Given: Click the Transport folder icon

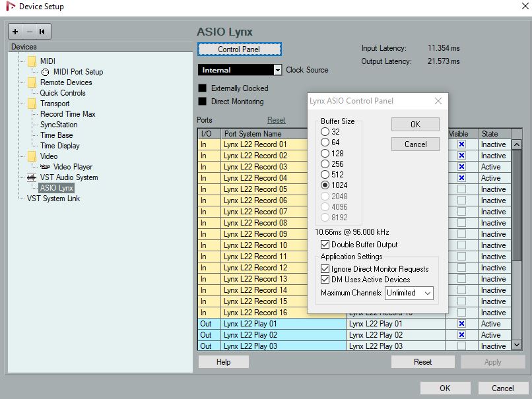Looking at the screenshot, I should [x=32, y=104].
